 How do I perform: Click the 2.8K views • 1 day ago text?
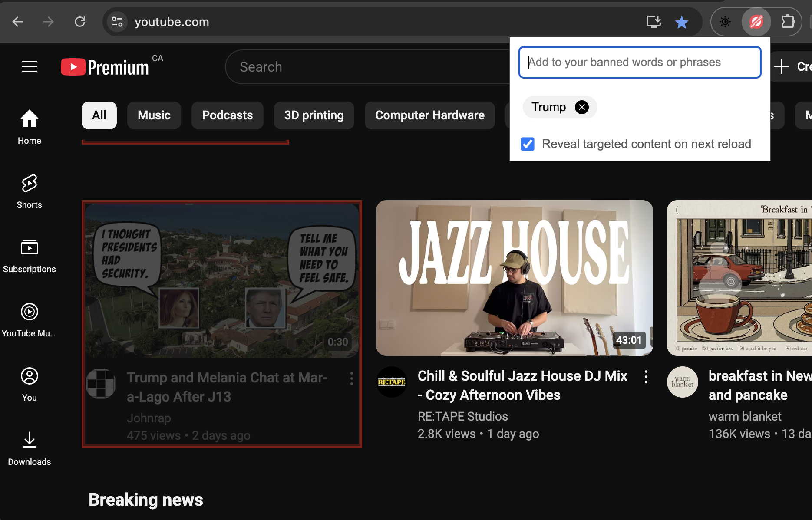tap(479, 434)
